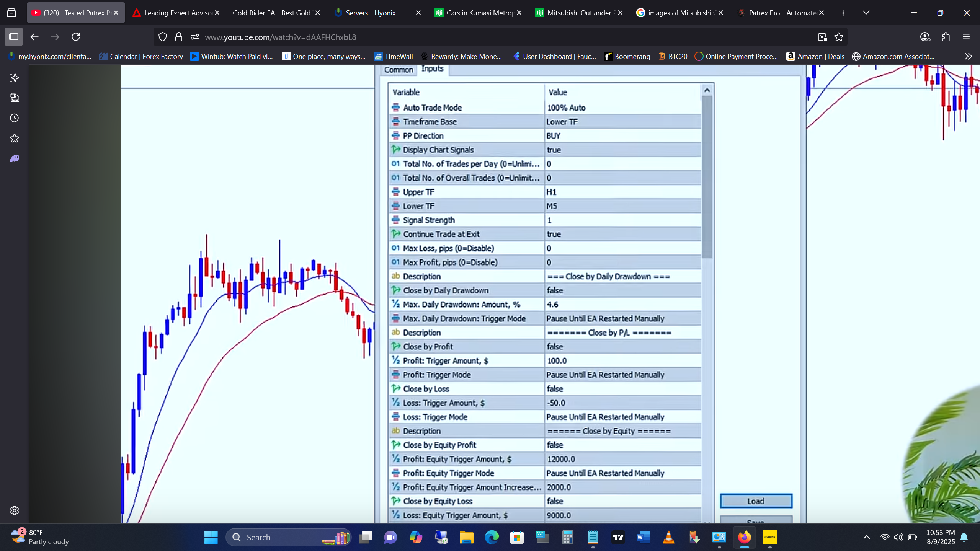980x551 pixels.
Task: Open Firefox from the taskbar
Action: [x=745, y=537]
